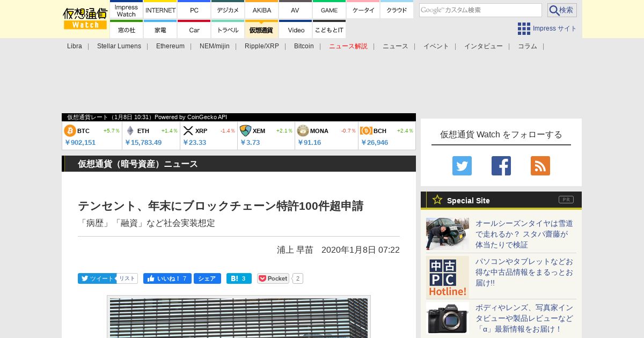Screen dimensions: 644x338
Task: Open the トラベル tab
Action: pos(228,30)
